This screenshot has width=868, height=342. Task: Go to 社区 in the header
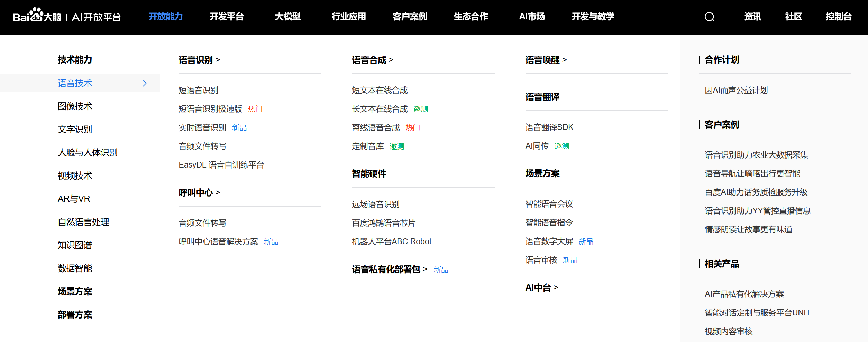coord(794,17)
